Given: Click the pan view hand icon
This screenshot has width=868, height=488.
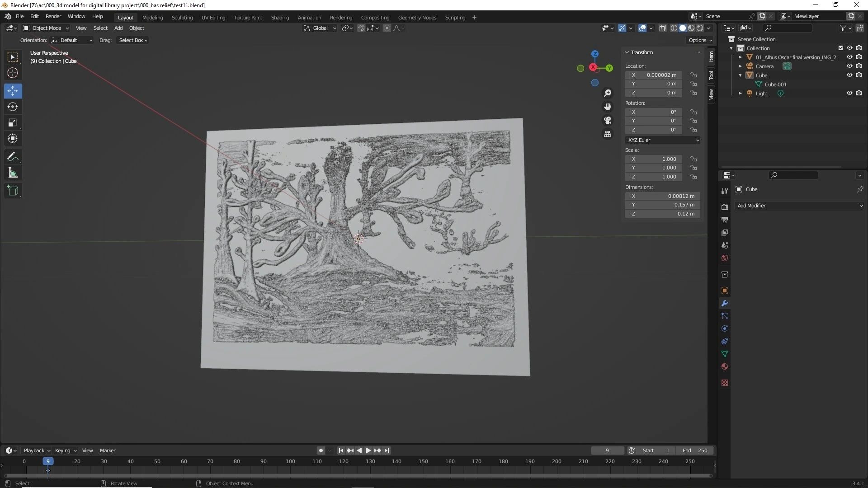Looking at the screenshot, I should pos(608,107).
